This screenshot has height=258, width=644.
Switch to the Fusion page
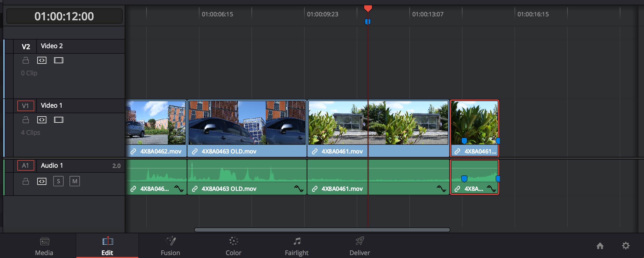point(170,246)
